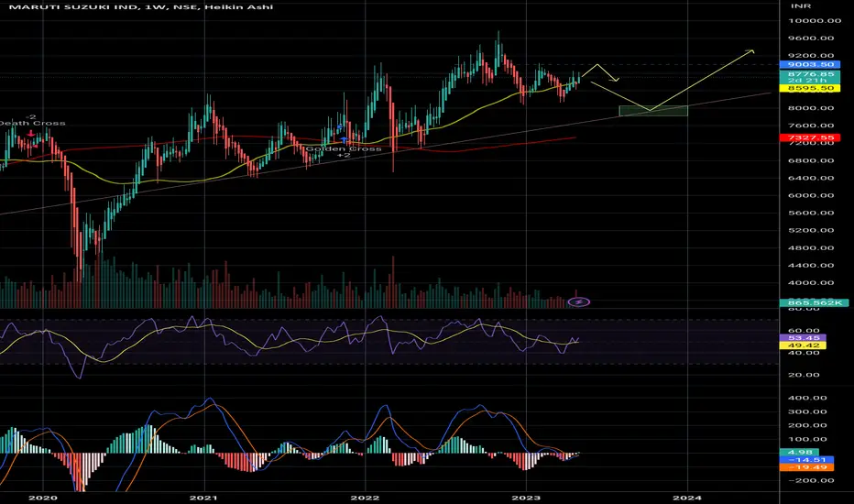Click the 2021 label on time axis
854x504 pixels.
point(203,498)
